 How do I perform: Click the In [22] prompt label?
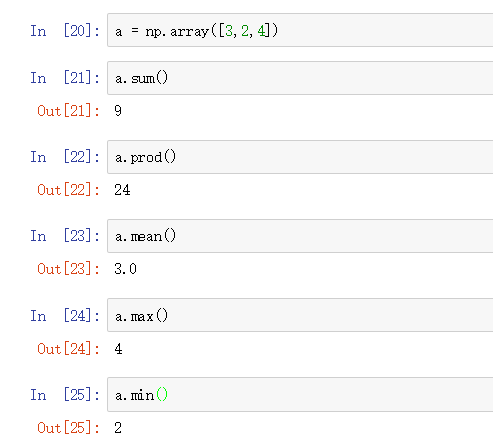coord(65,157)
